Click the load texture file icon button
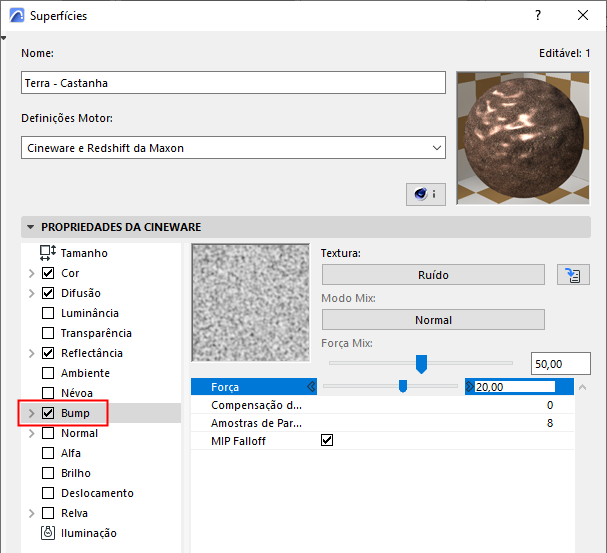The width and height of the screenshot is (607, 553). 573,275
